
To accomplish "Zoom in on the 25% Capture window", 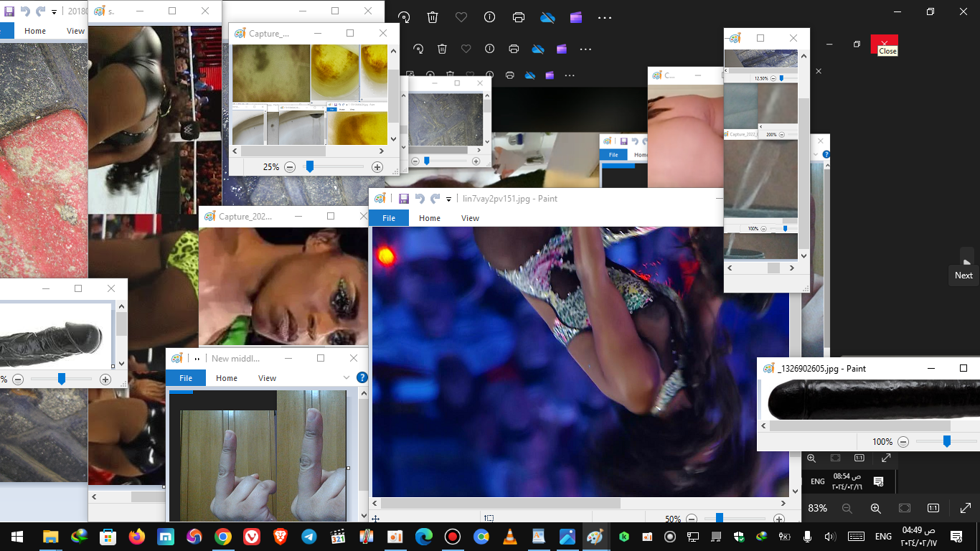I will pos(377,167).
